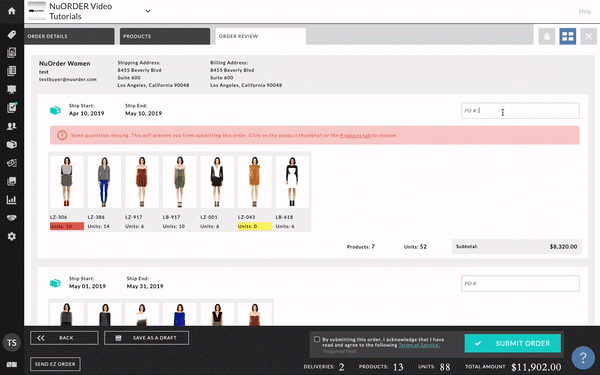Open the bar chart reports icon

pos(11,199)
